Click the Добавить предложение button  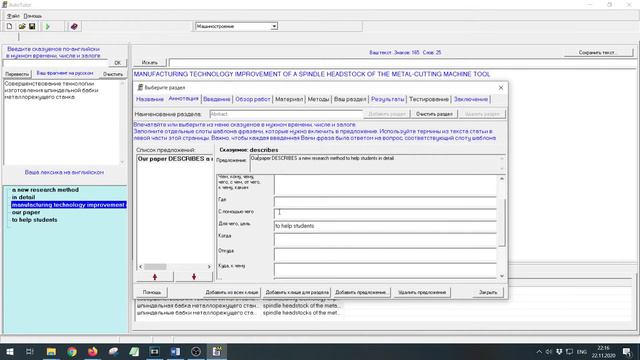pos(362,292)
